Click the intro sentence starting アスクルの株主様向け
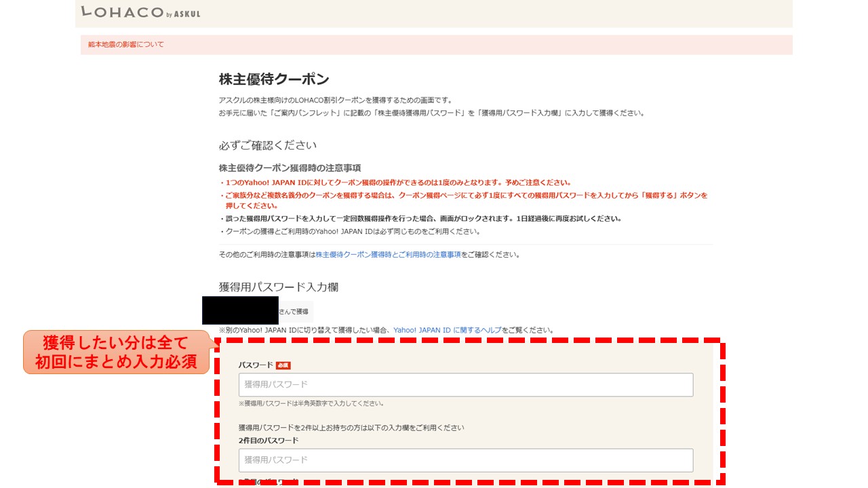The height and width of the screenshot is (488, 868). pos(335,100)
